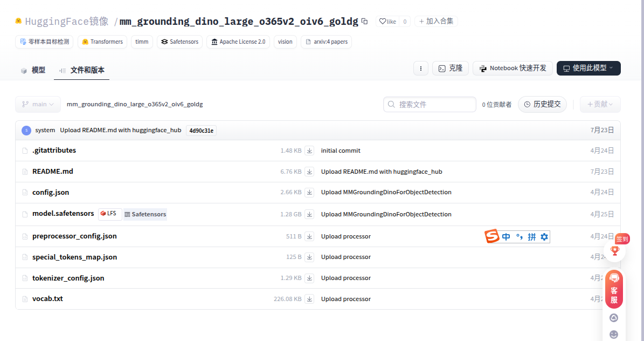Viewport: 644px width, 341px height.
Task: Open the HuggingFace镜像 breadcrumb link
Action: (x=66, y=22)
